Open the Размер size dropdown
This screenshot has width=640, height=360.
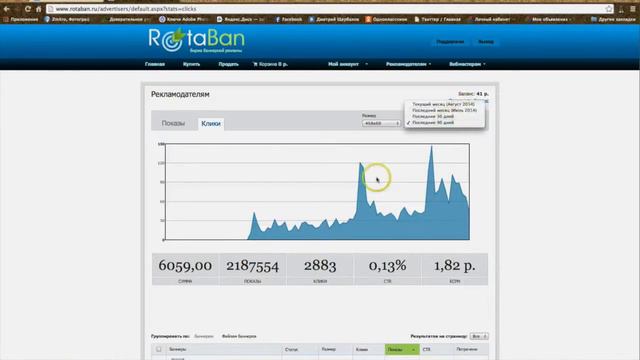coord(381,123)
